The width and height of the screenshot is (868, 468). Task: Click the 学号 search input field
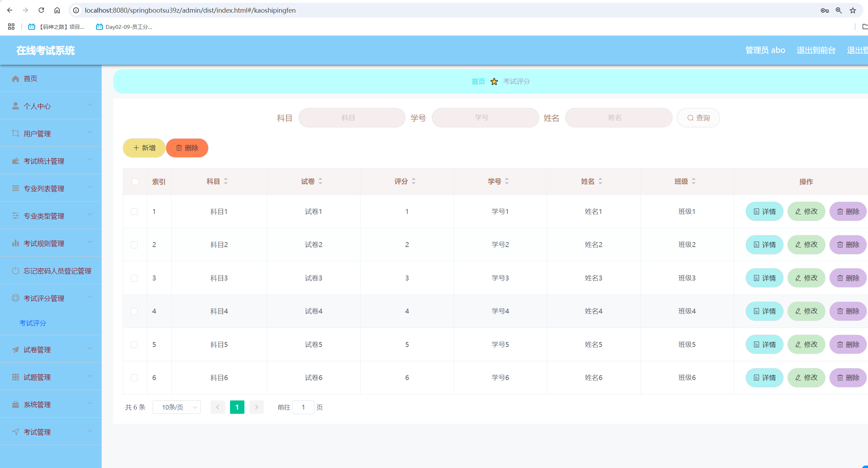pos(485,118)
